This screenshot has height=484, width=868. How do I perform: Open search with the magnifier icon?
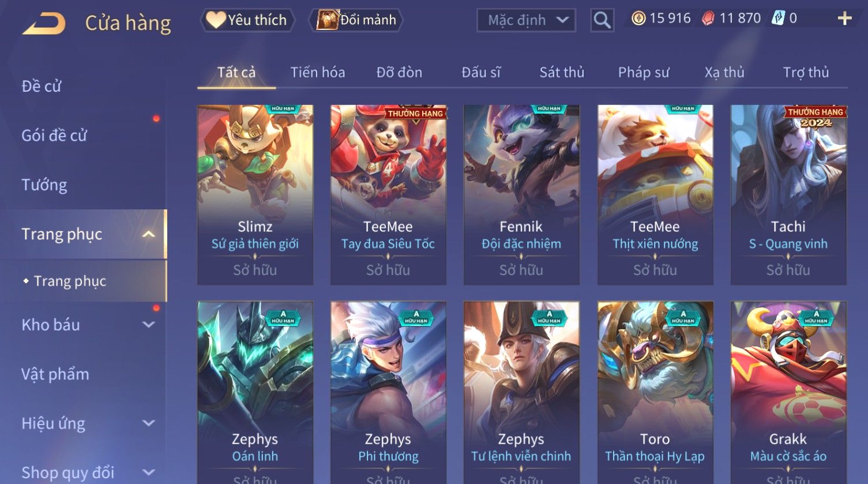pos(602,20)
